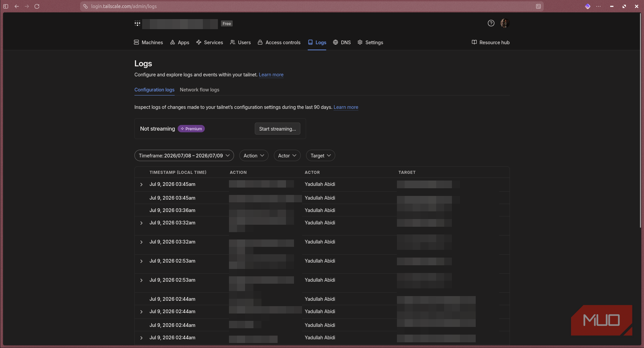Click the Jul 9, 2026 03:36am timestamp

[172, 210]
